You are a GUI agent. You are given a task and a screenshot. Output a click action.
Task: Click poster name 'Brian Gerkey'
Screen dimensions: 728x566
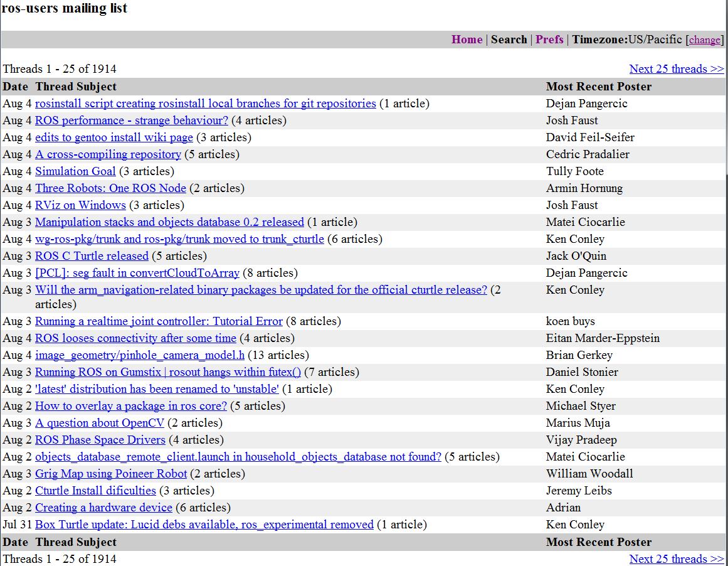(579, 355)
